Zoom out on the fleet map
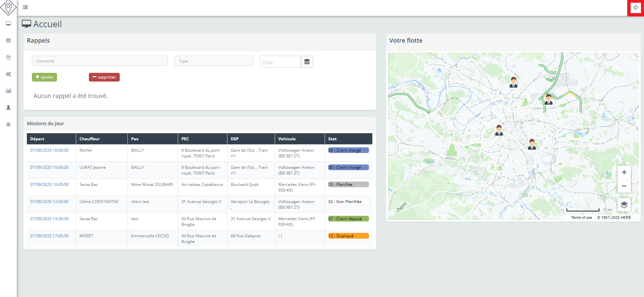The height and width of the screenshot is (297, 644). 624,186
